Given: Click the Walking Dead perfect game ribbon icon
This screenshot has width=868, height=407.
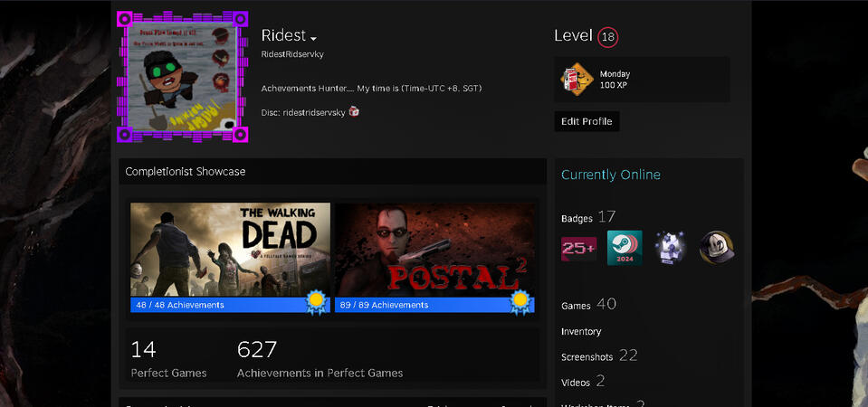Looking at the screenshot, I should pos(316,302).
